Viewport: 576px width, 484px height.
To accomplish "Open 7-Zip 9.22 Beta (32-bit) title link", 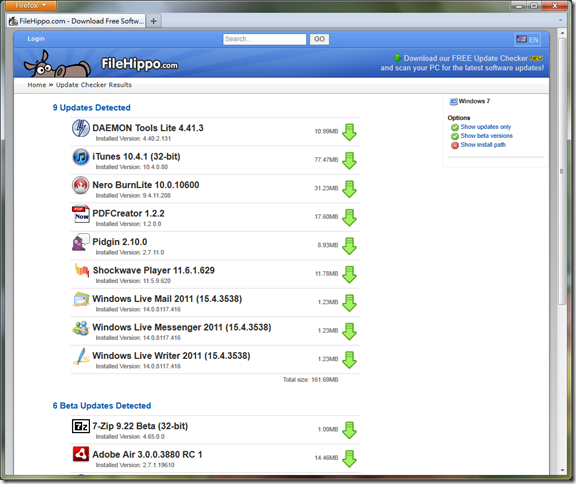I will (x=140, y=426).
